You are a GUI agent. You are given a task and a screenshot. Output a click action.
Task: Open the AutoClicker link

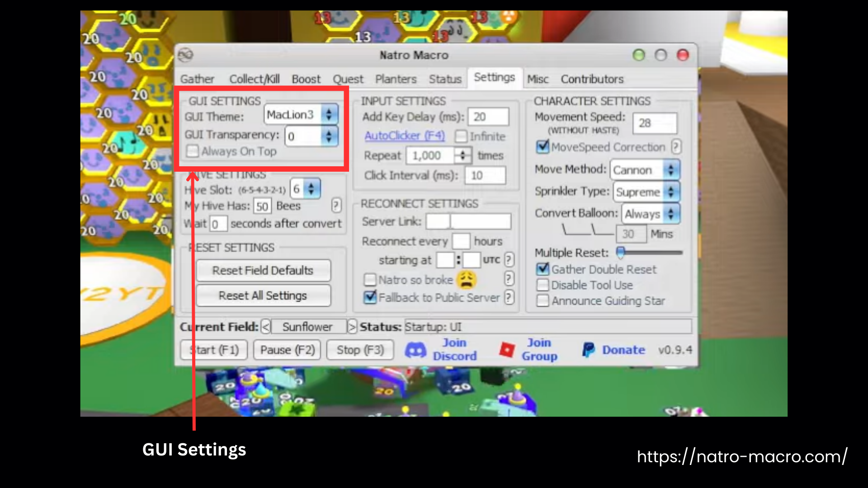point(405,136)
